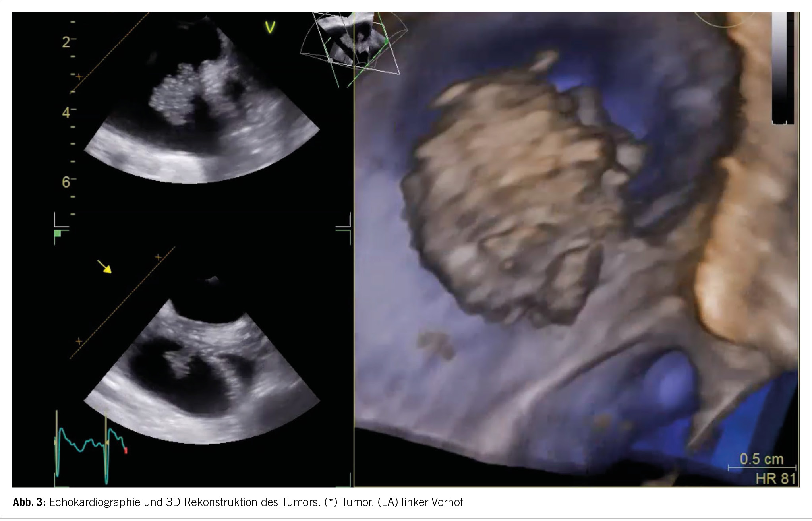This screenshot has height=521, width=812.
Task: Click the orange cross above yellow arrow
Action: [x=158, y=258]
